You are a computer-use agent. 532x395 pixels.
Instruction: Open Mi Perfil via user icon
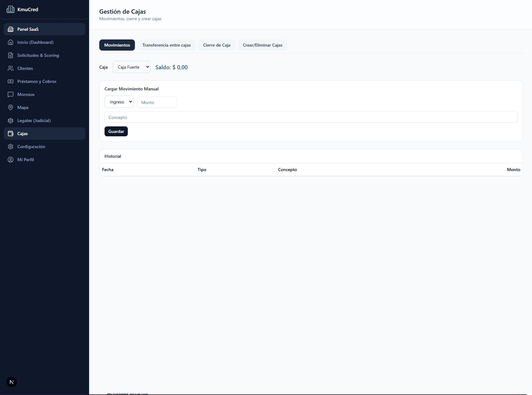[11, 160]
